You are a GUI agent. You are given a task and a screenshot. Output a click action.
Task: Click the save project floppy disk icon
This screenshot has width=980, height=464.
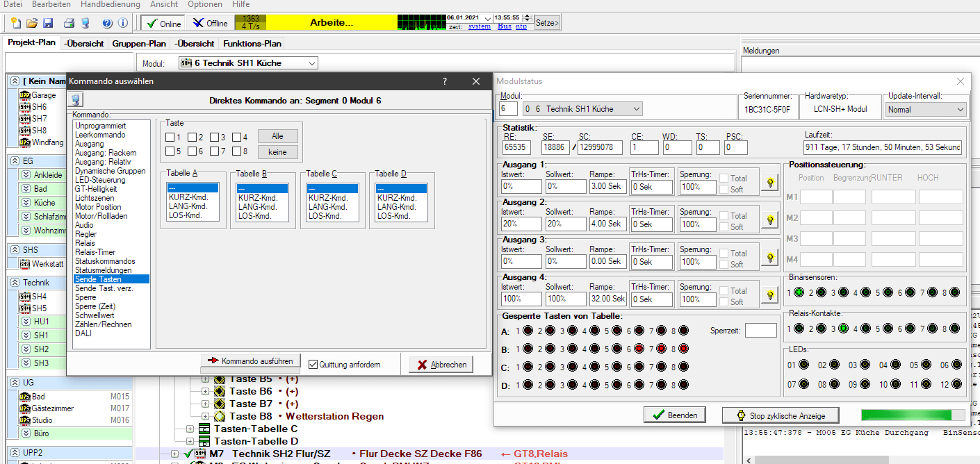(x=48, y=23)
